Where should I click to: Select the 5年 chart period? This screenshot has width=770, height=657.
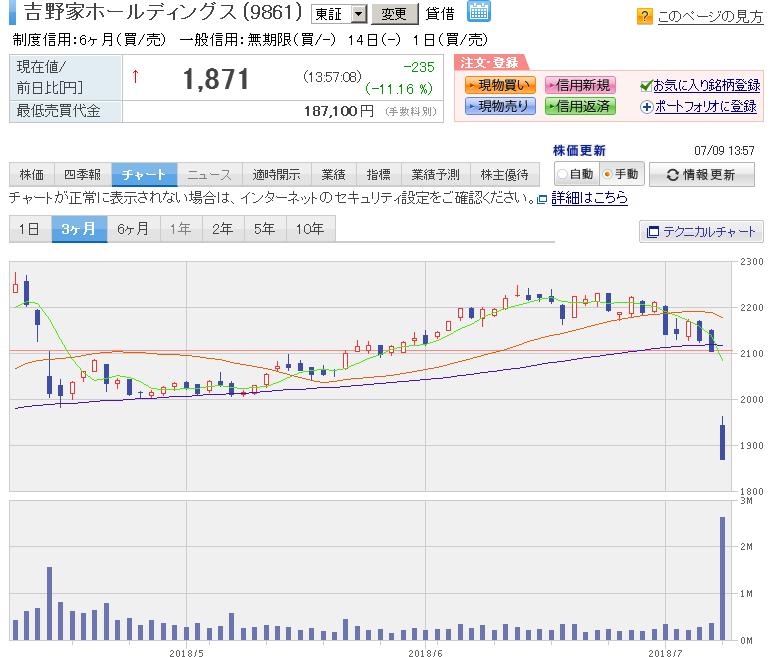pos(265,229)
